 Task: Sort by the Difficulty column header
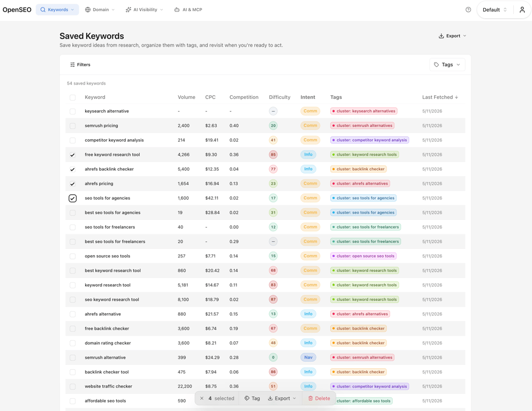pyautogui.click(x=279, y=97)
